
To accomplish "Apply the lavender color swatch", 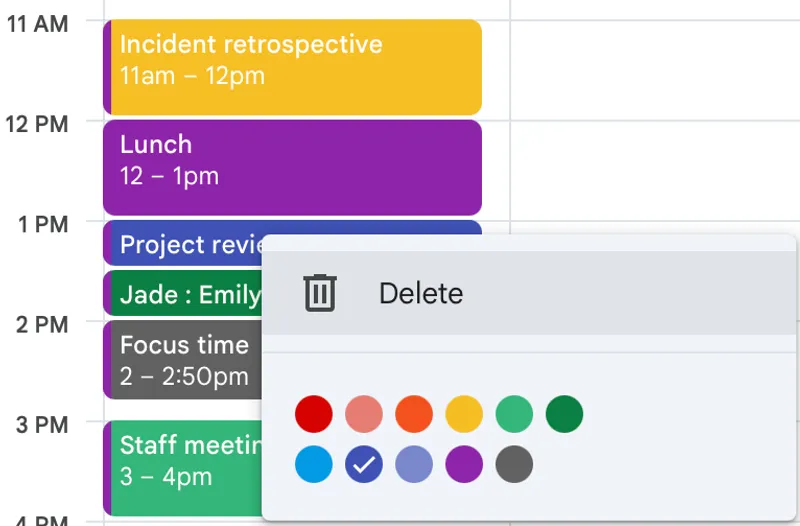I will [x=414, y=464].
